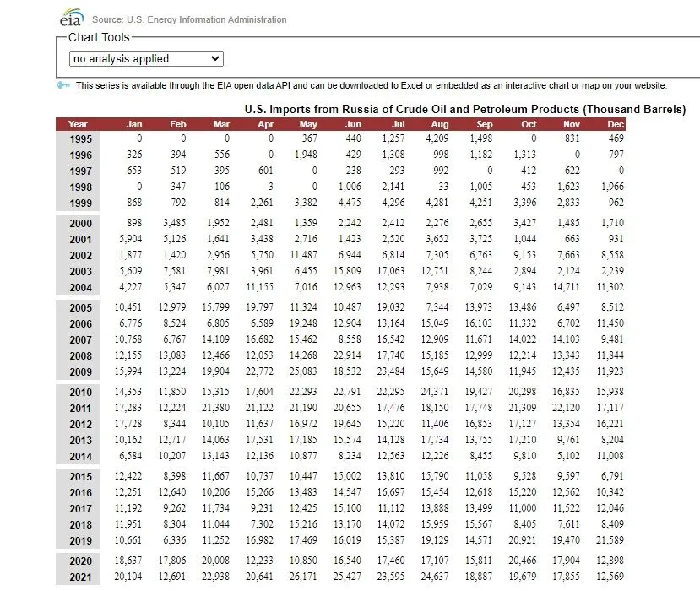The image size is (700, 591).
Task: Click the Source: U.S. Energy Information Administration text
Action: coord(189,19)
